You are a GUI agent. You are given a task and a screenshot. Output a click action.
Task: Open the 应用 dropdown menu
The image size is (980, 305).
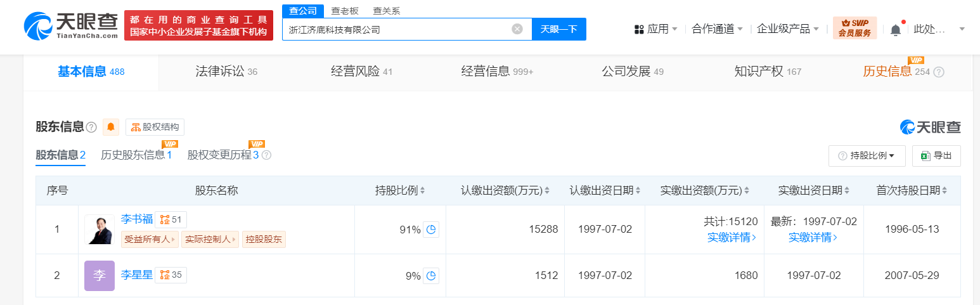[x=655, y=29]
